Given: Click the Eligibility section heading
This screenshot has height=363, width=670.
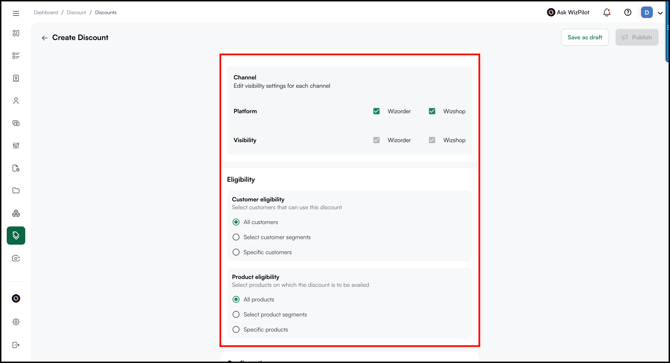Looking at the screenshot, I should click(x=241, y=180).
